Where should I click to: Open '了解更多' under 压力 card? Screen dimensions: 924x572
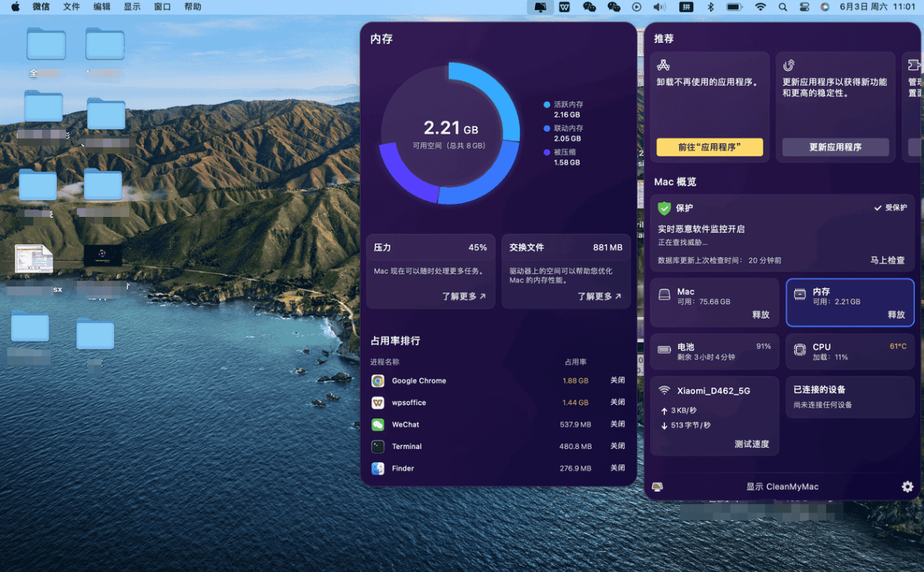click(463, 296)
